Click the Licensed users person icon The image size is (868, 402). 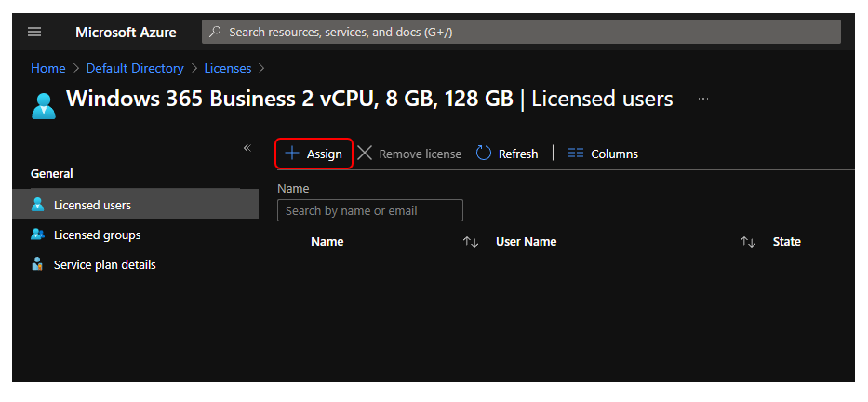pos(37,205)
